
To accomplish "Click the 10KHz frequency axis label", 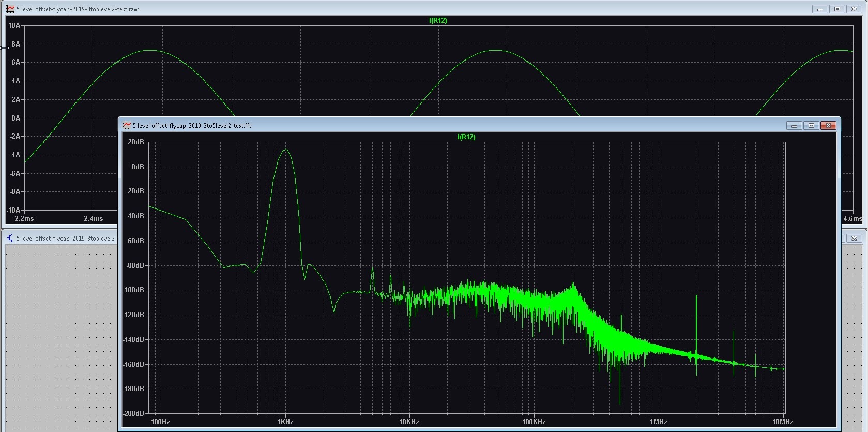I will 409,422.
